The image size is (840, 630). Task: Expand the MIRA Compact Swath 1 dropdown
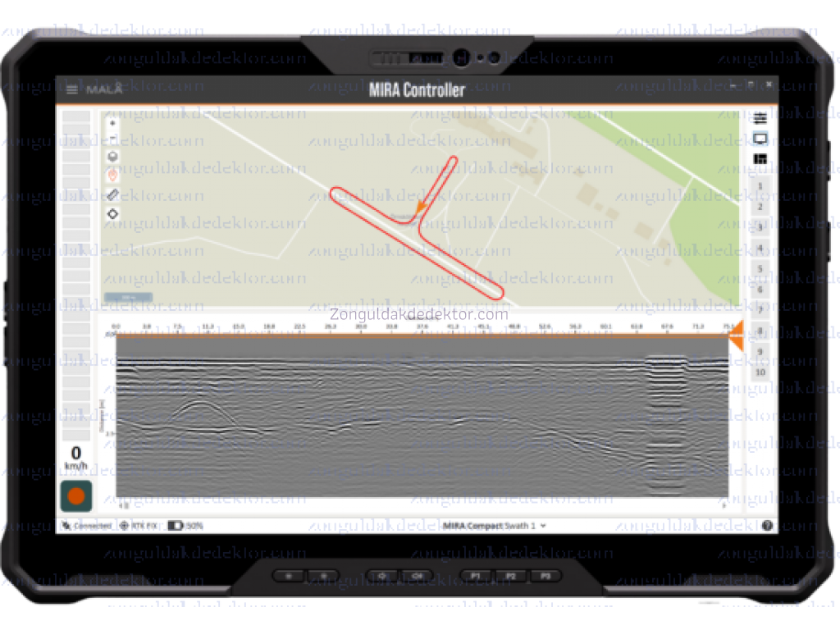click(494, 526)
